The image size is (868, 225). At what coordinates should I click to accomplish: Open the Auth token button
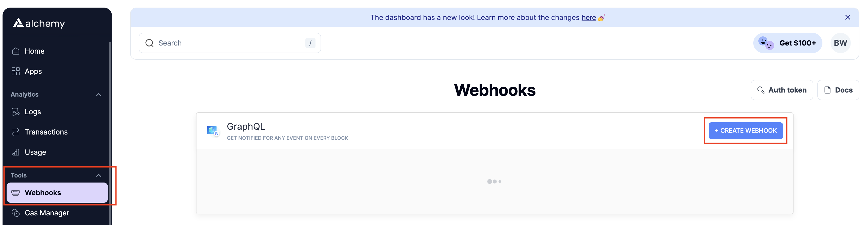(781, 90)
